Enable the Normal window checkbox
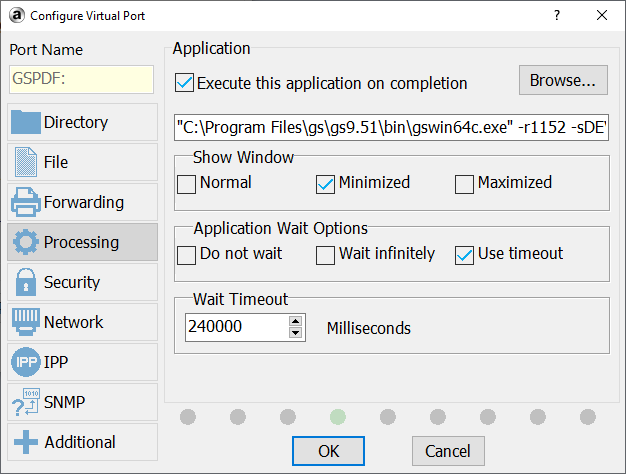Screen dimensions: 626x474 [187, 184]
